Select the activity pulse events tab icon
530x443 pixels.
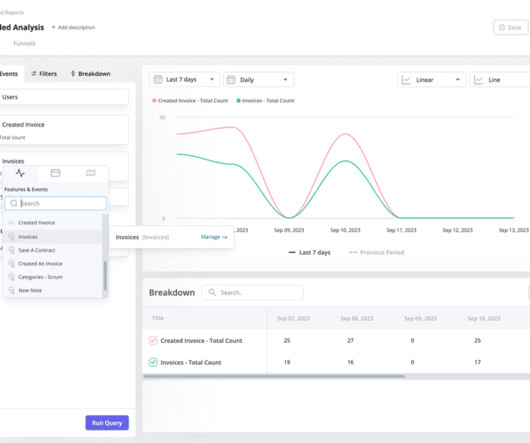pyautogui.click(x=20, y=173)
